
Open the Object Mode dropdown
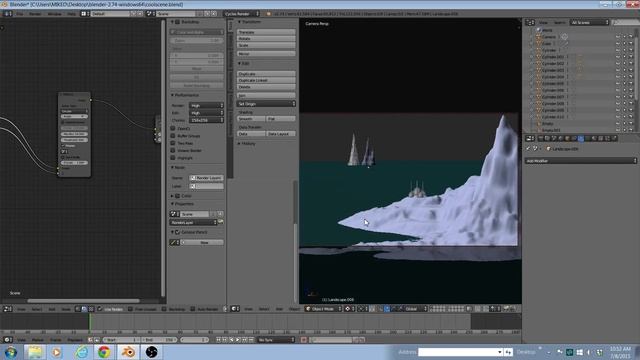pyautogui.click(x=323, y=309)
